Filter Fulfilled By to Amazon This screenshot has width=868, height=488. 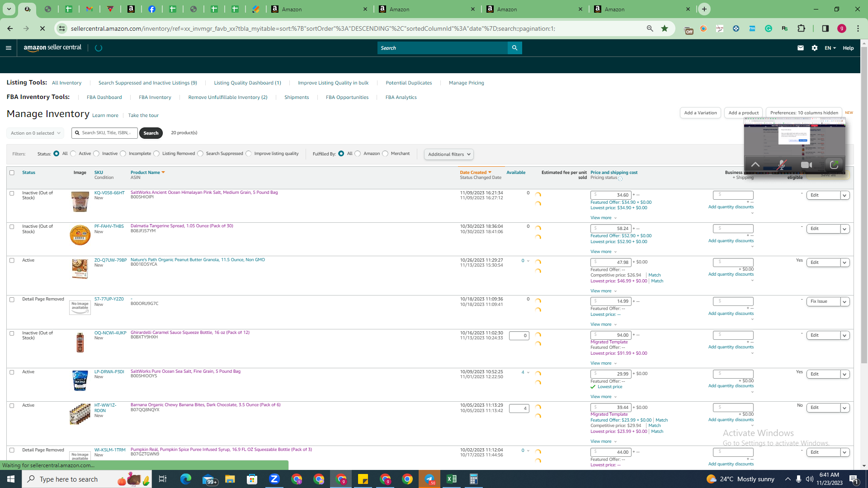(358, 154)
